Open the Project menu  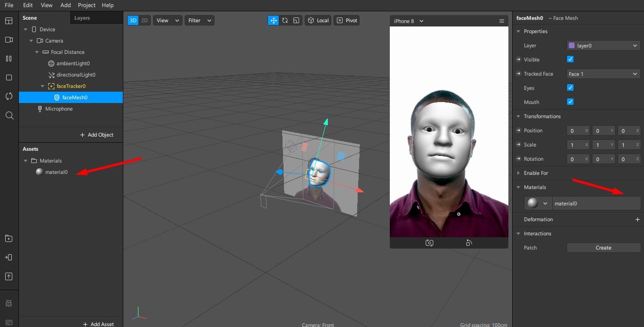[x=86, y=5]
